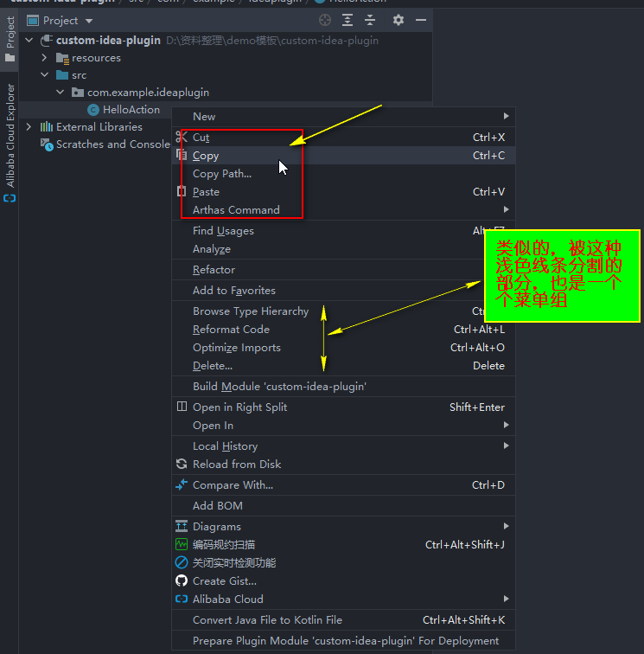The height and width of the screenshot is (654, 644).
Task: Hide the Project panel with minus icon
Action: point(421,20)
